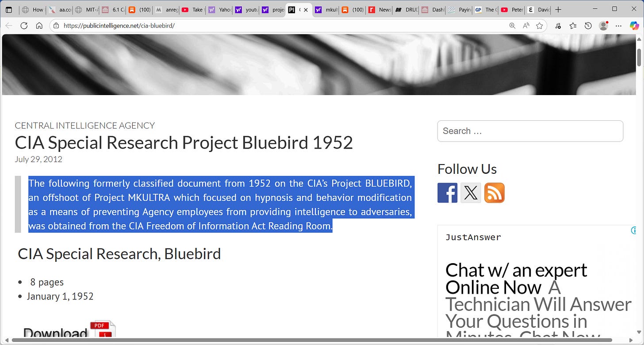Switch to the "David" tab
The width and height of the screenshot is (644, 345).
[x=538, y=9]
